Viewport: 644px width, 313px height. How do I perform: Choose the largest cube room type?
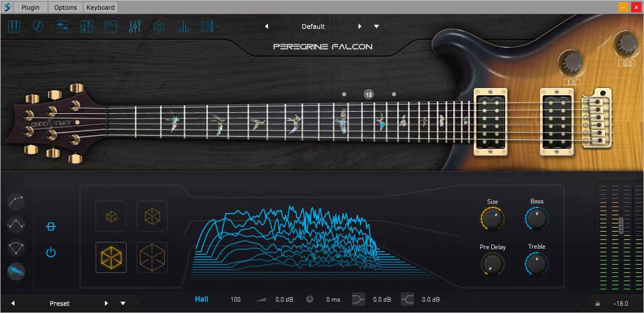[152, 257]
